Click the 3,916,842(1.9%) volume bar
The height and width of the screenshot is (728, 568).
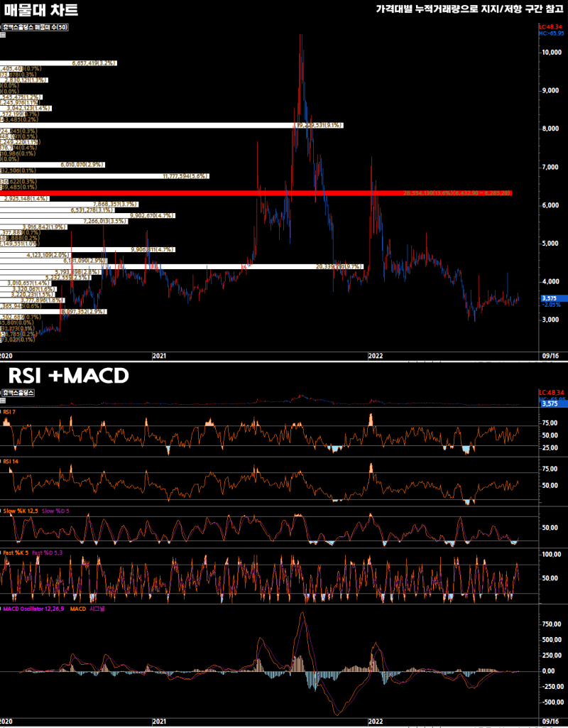(x=34, y=227)
